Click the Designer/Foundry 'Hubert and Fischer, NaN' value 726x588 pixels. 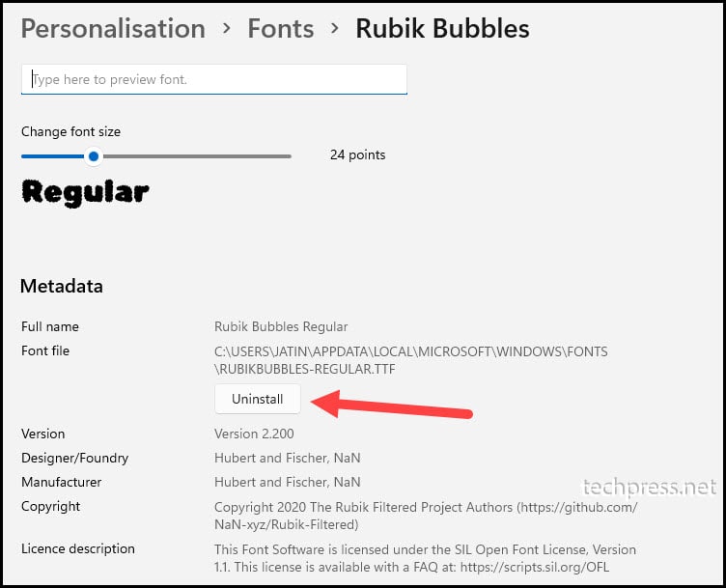tap(287, 458)
